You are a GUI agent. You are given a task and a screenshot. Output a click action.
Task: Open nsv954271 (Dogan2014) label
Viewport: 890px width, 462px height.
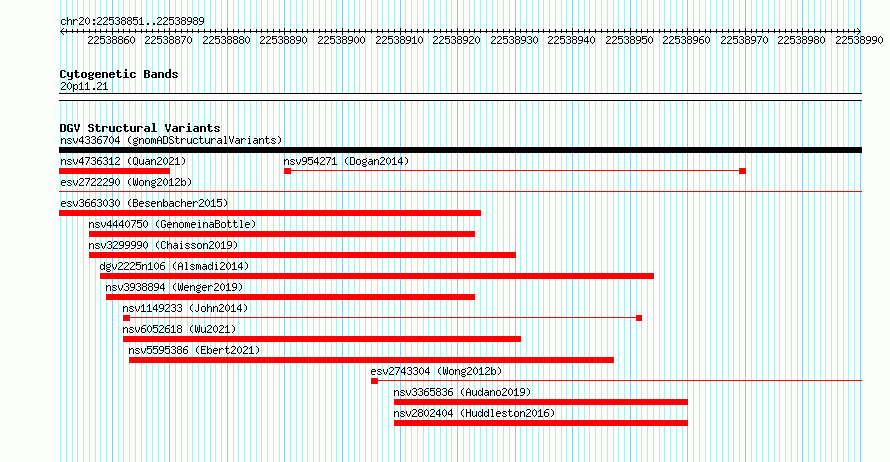(346, 161)
